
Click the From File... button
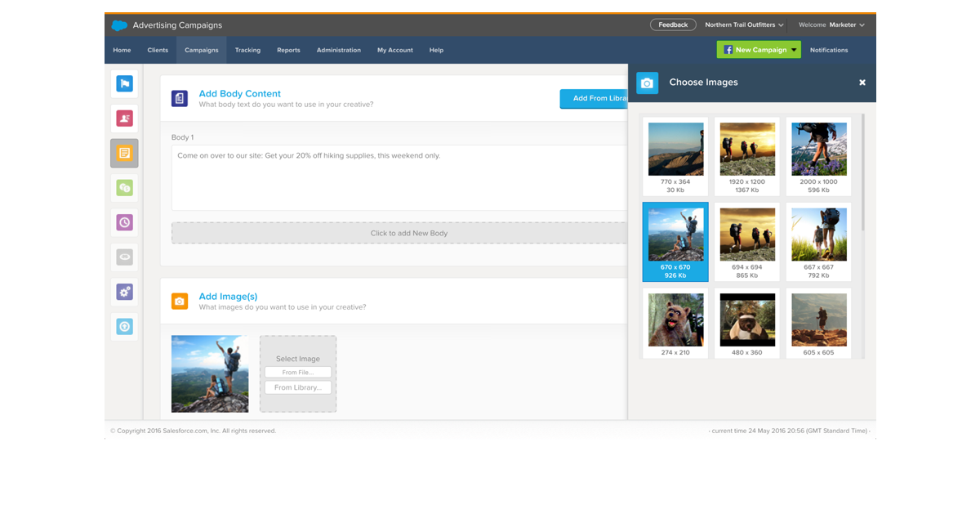coord(298,373)
